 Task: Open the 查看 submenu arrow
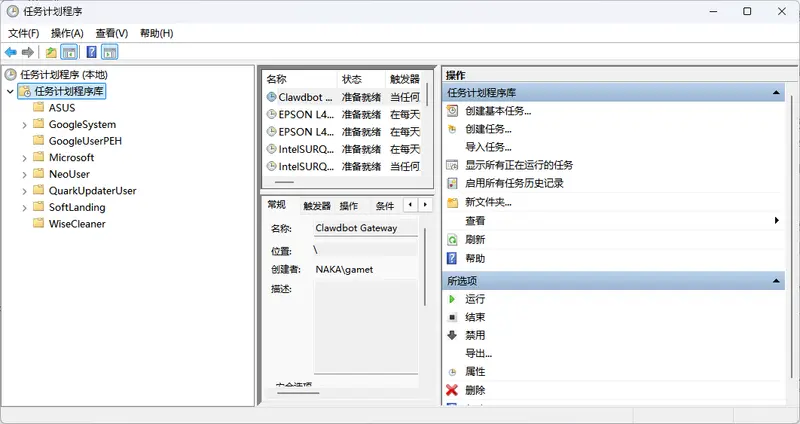click(777, 220)
